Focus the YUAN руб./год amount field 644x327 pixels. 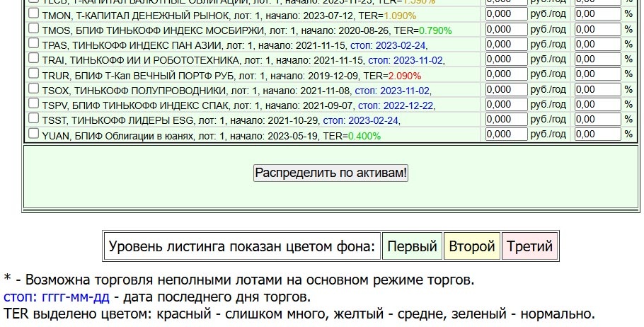(506, 134)
